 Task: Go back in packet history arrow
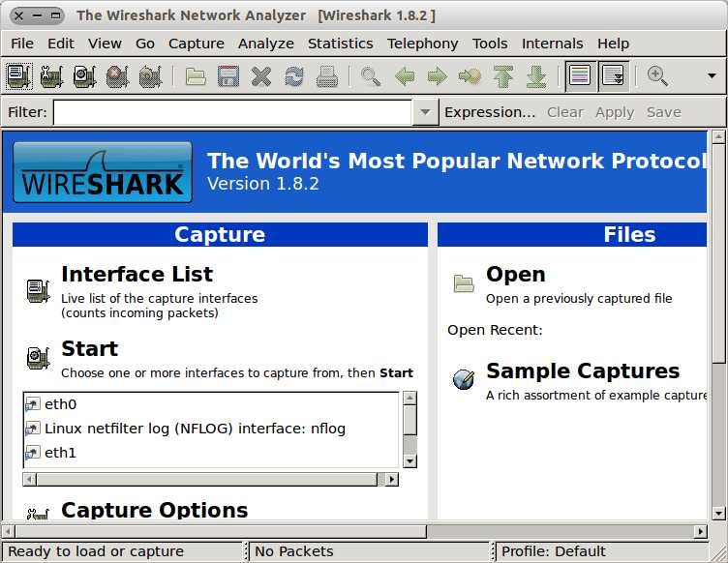tap(404, 76)
